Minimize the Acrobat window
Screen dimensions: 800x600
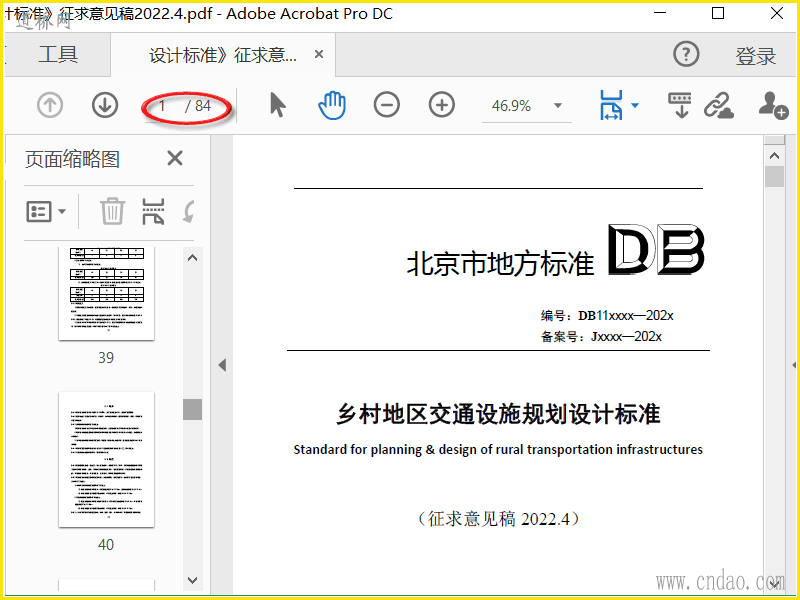(x=660, y=13)
